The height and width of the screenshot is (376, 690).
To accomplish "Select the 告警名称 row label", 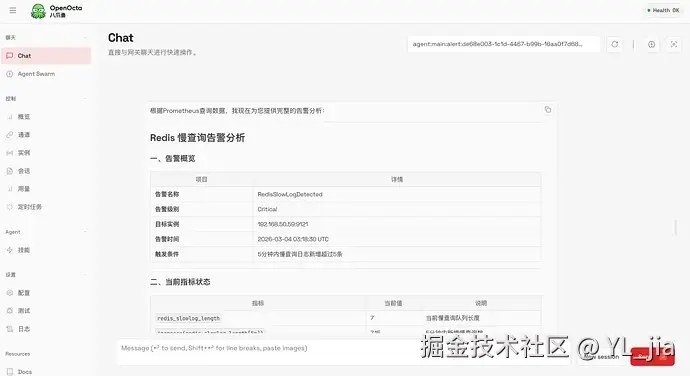I will [167, 194].
